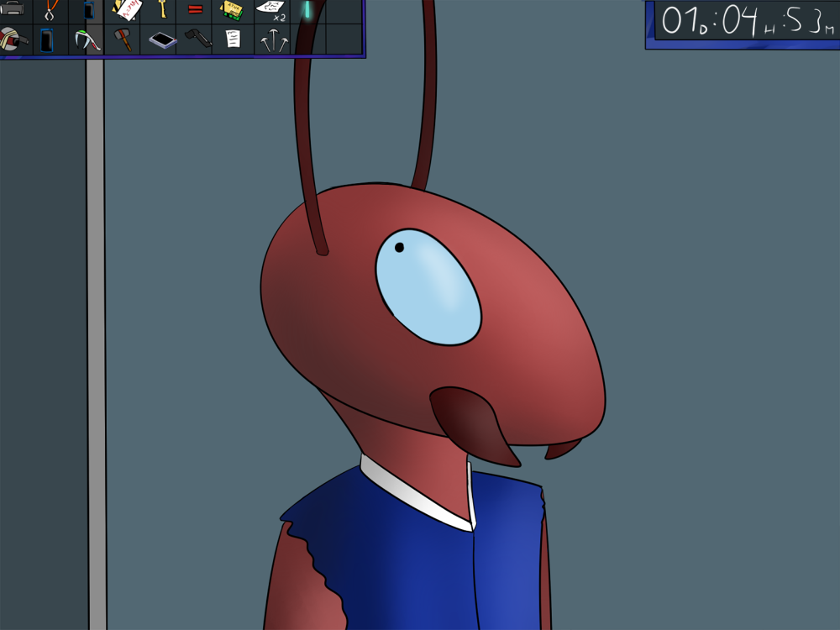This screenshot has width=840, height=630.
Task: Click the green circuit board item
Action: click(x=232, y=10)
